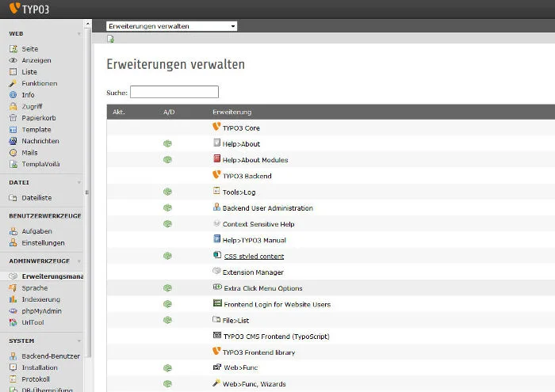Click the module menu resize handle
The height and width of the screenshot is (392, 555).
click(87, 192)
